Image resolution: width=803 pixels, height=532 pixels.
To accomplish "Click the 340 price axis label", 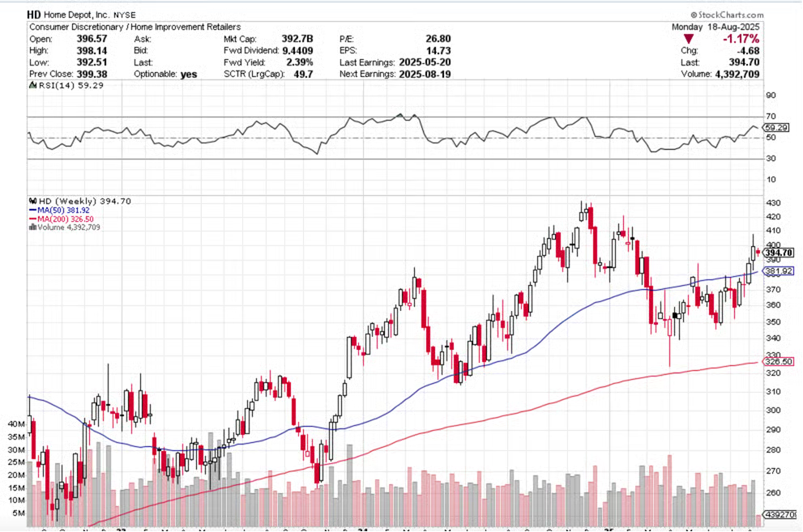I will 773,338.
